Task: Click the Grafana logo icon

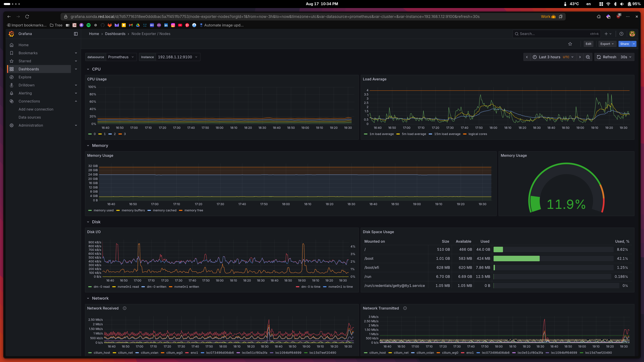Action: point(11,34)
